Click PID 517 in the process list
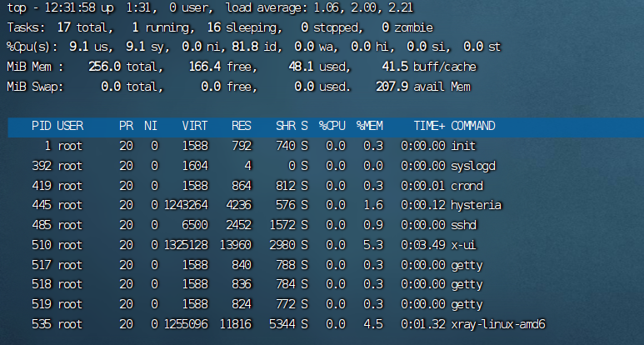644x345 pixels. [41, 264]
